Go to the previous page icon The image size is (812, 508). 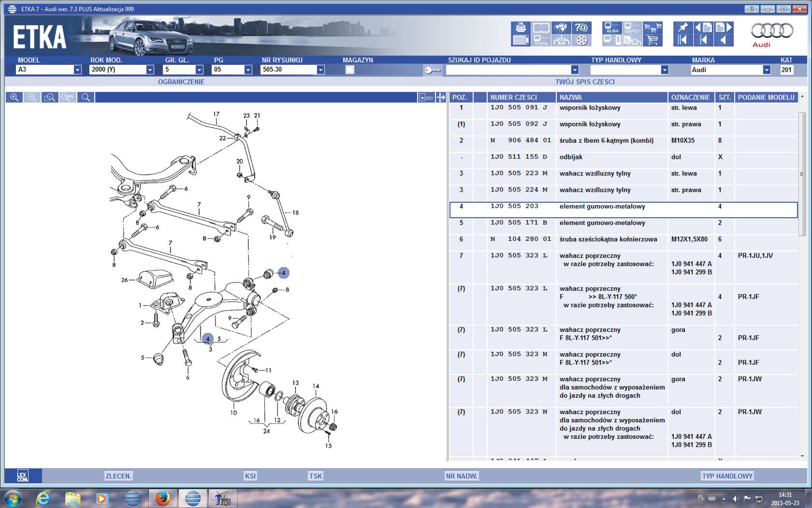703,28
